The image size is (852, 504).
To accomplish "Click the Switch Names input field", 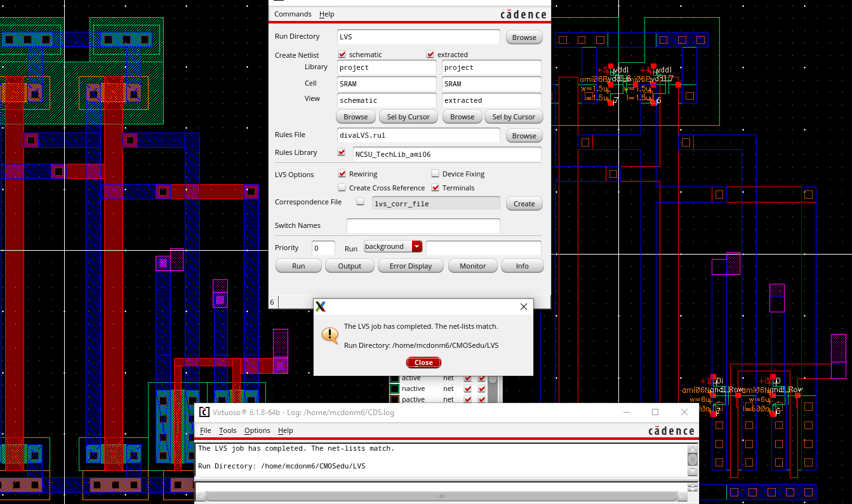I will click(x=423, y=225).
